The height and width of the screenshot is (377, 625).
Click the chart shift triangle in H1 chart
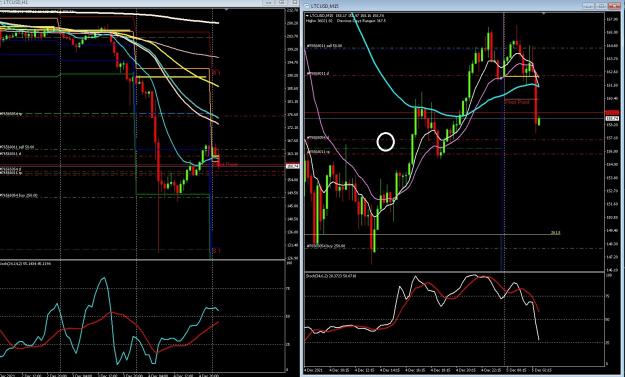(226, 10)
